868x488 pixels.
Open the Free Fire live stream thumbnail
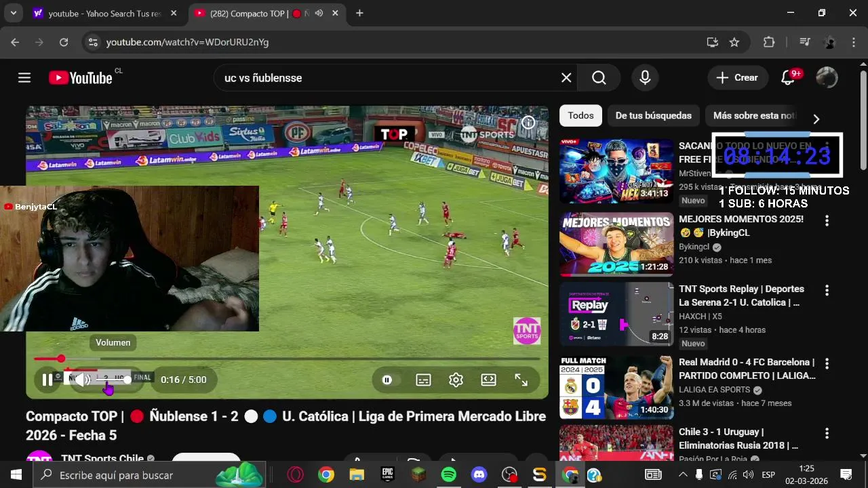(x=616, y=171)
